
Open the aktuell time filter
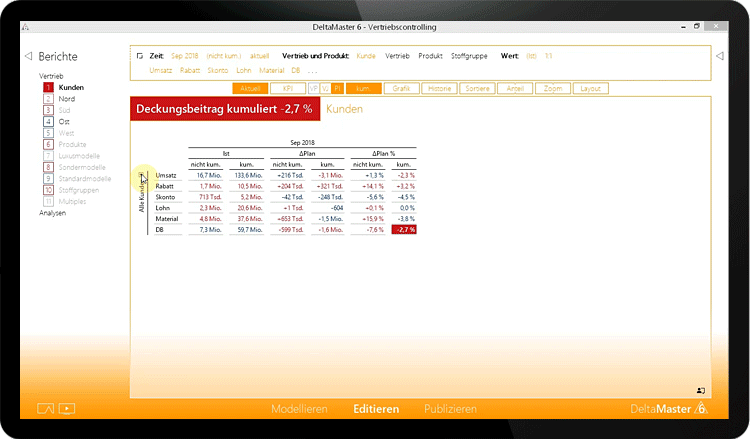[260, 56]
